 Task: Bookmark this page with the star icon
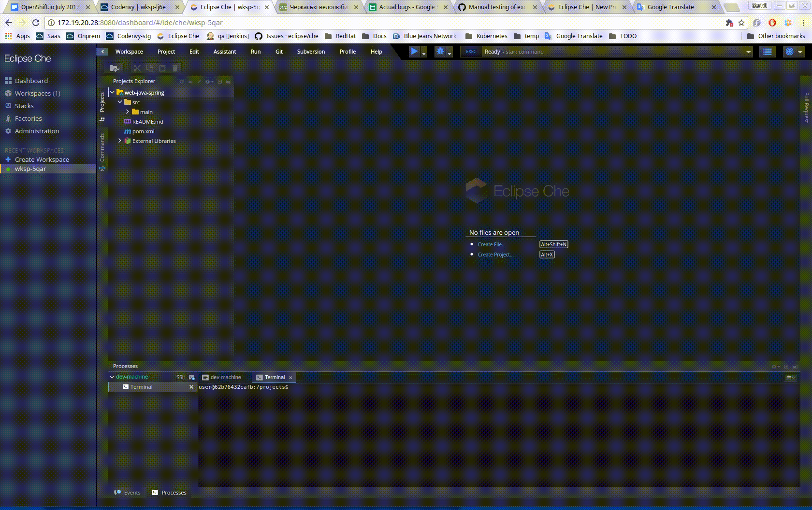coord(741,23)
